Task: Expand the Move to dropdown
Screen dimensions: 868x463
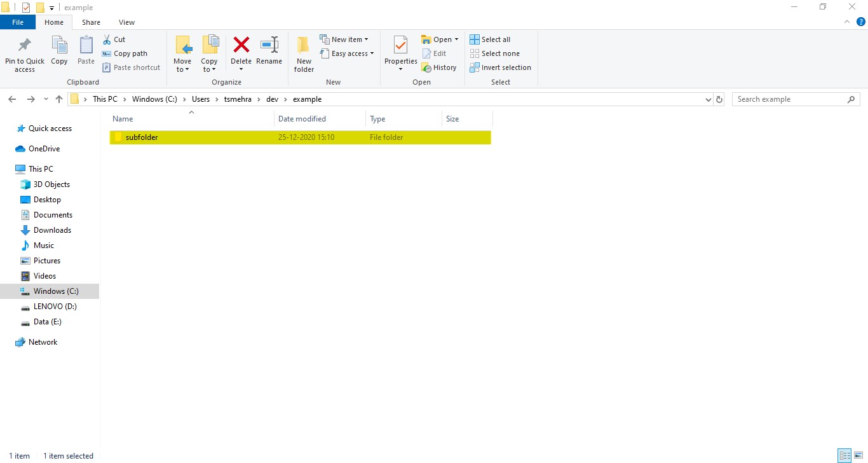Action: tap(182, 69)
